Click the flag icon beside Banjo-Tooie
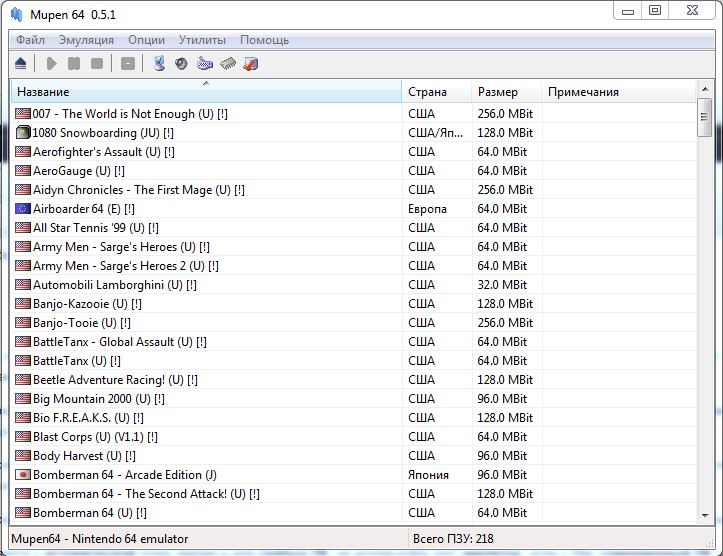This screenshot has width=723, height=556. [23, 323]
